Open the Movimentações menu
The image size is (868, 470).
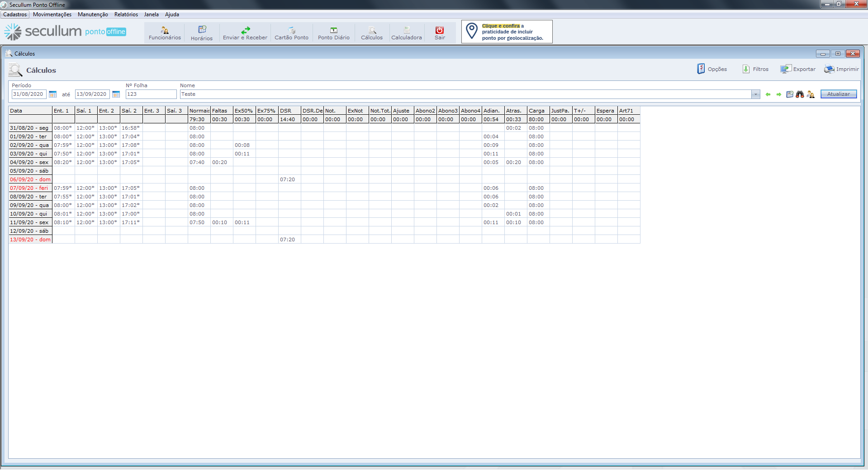[x=52, y=14]
